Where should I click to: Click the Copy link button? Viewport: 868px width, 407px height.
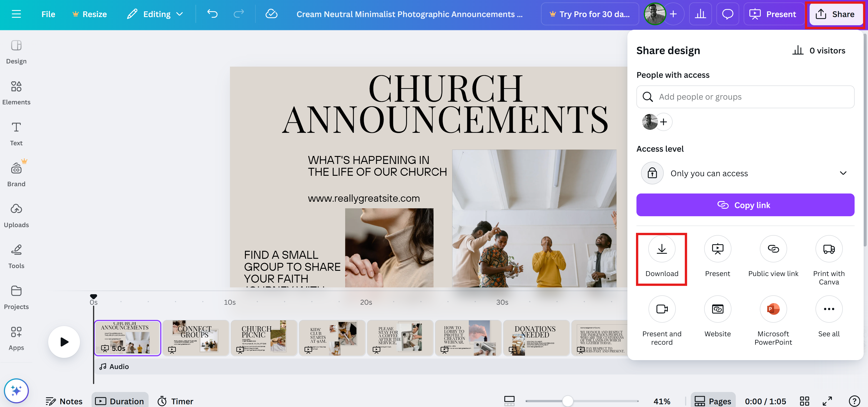pos(745,205)
